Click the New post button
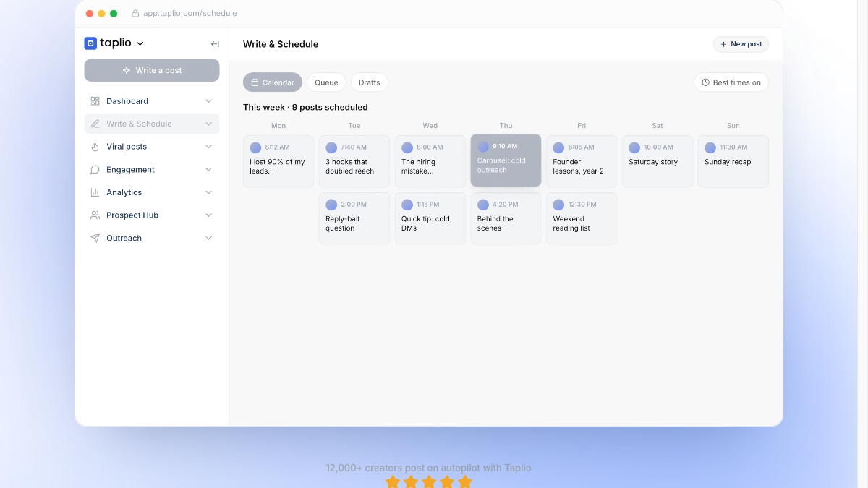868x488 pixels. pyautogui.click(x=741, y=44)
